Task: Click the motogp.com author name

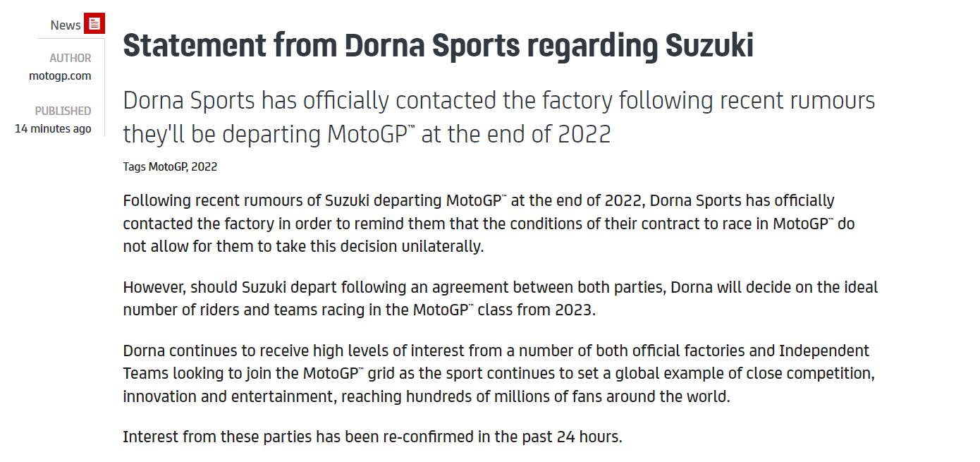Action: tap(60, 76)
